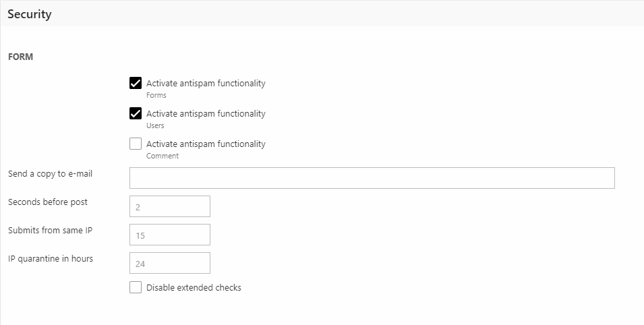
Task: Click the FORM section heading
Action: 21,57
